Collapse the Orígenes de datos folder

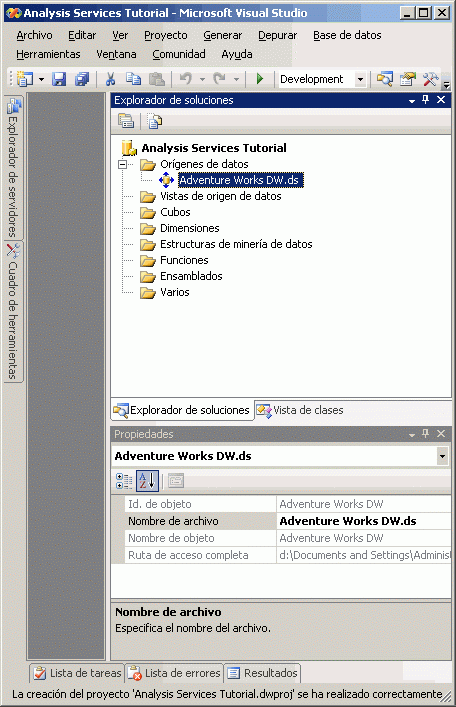(x=122, y=165)
